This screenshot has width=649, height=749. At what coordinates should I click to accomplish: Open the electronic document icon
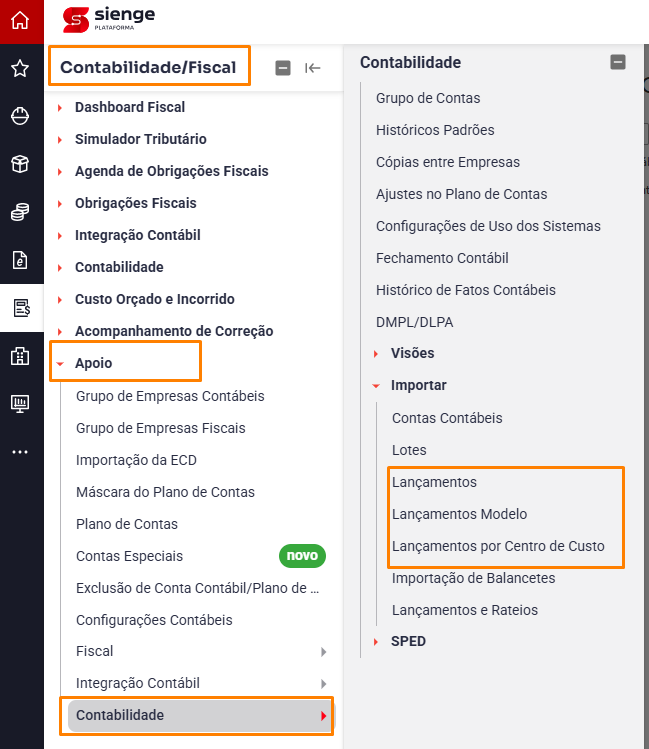(20, 260)
